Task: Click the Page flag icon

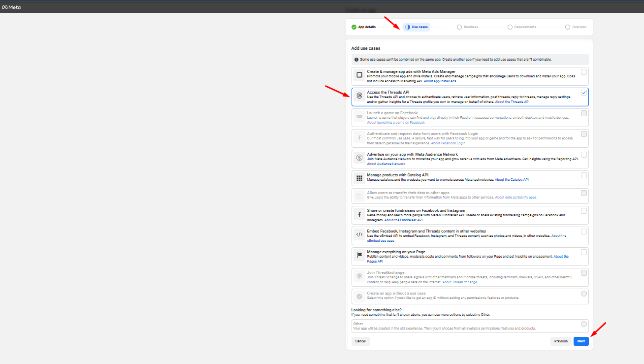Action: click(359, 255)
